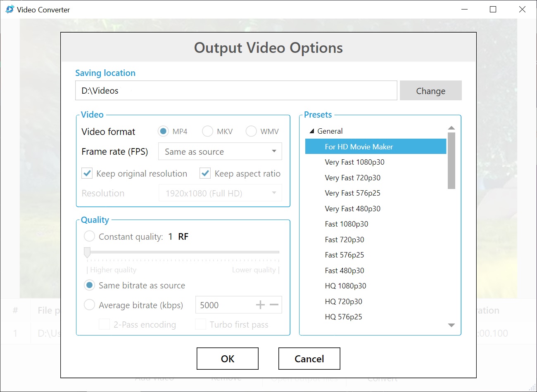
Task: Choose the Average bitrate option
Action: tap(90, 305)
